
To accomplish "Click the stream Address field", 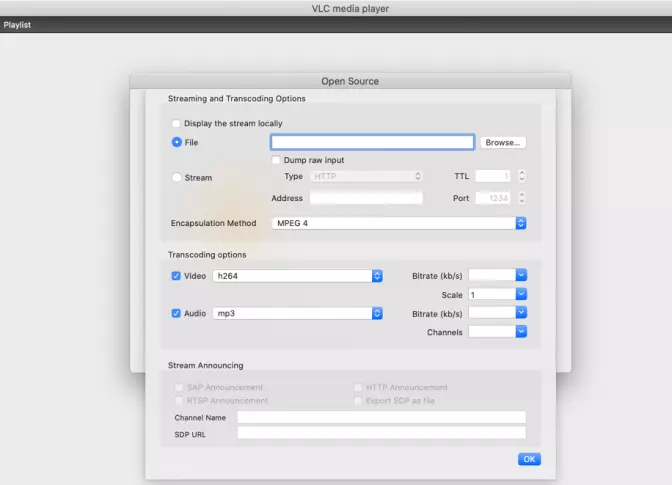I will pyautogui.click(x=366, y=198).
